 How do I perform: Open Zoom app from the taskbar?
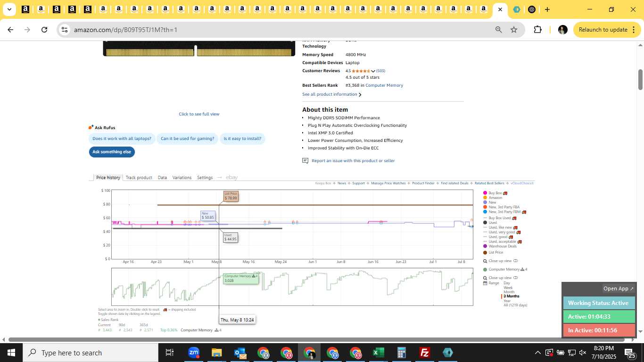[193, 353]
